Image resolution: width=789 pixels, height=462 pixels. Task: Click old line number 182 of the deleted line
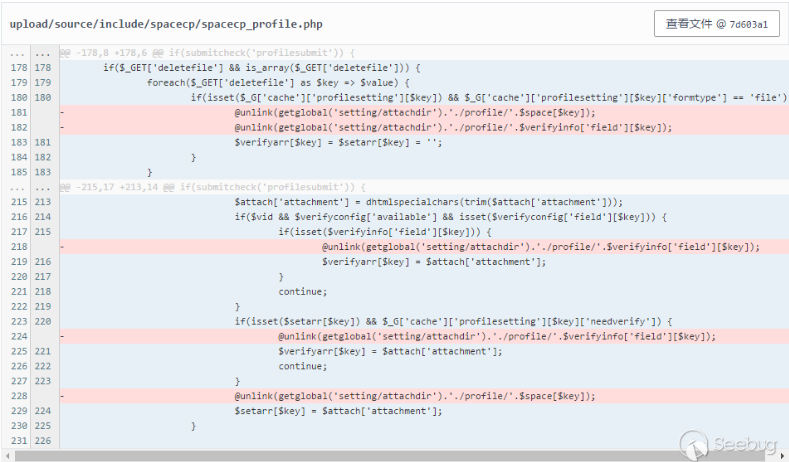click(18, 128)
